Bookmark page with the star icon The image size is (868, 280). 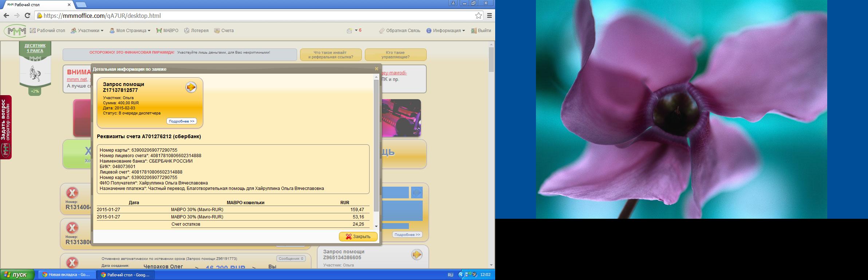(x=478, y=16)
